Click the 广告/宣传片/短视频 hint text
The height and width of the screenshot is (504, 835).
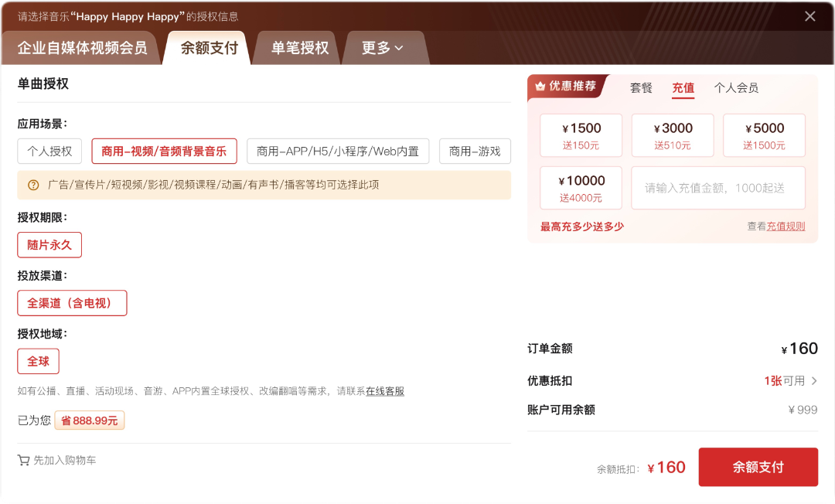(213, 186)
